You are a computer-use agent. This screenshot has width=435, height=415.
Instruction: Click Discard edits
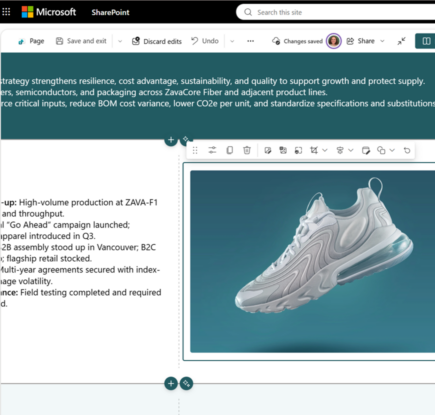click(157, 41)
